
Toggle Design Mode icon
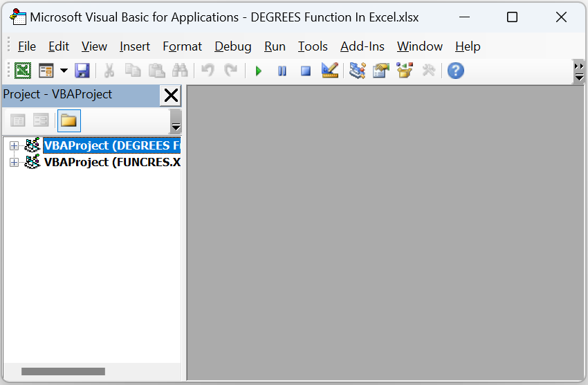coord(330,71)
